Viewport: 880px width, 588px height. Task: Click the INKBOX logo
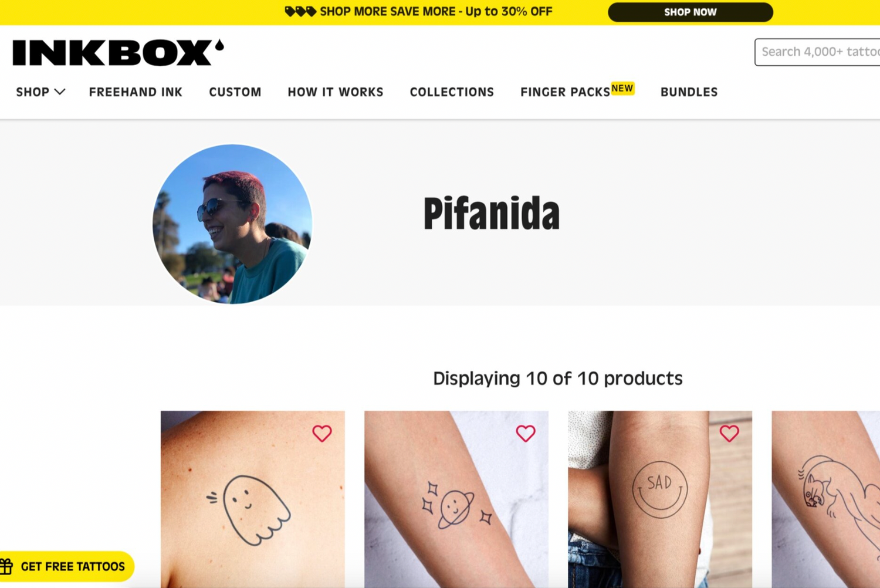point(118,52)
